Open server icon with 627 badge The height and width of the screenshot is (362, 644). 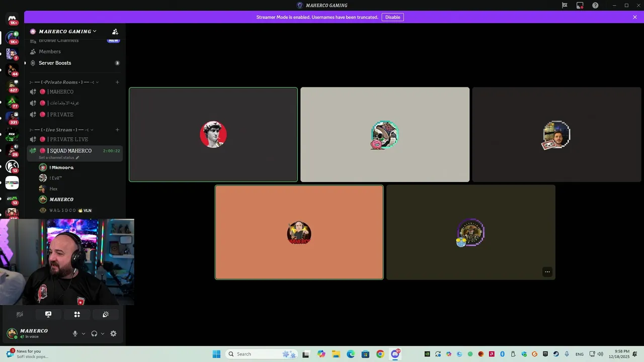(12, 85)
